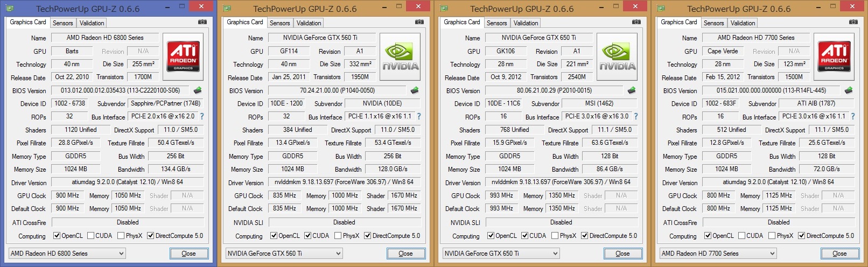
Task: Toggle DirectCompute 5.0 checkbox in GTX 560 Ti window
Action: [x=367, y=236]
